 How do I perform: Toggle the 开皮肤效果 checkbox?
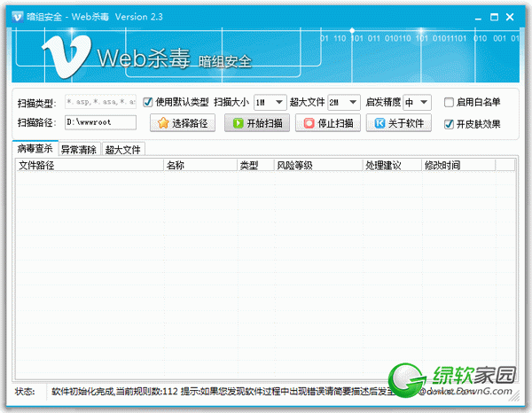pos(449,124)
